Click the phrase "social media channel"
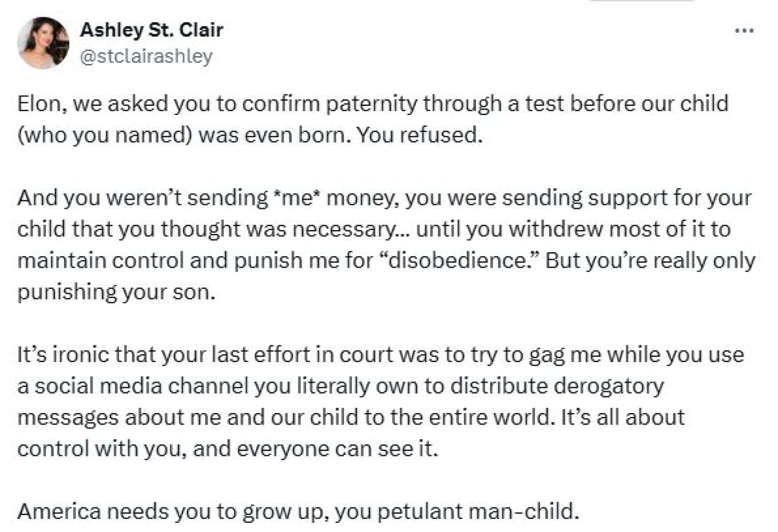 [142, 386]
